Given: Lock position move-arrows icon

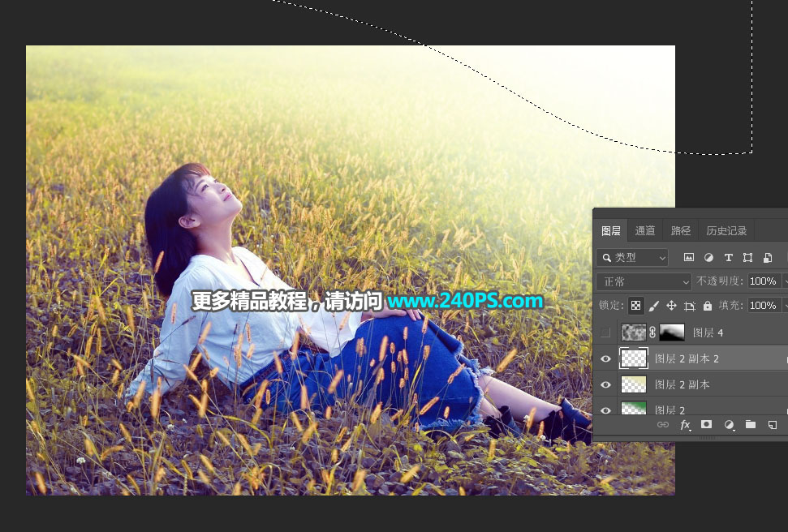Looking at the screenshot, I should pos(671,306).
